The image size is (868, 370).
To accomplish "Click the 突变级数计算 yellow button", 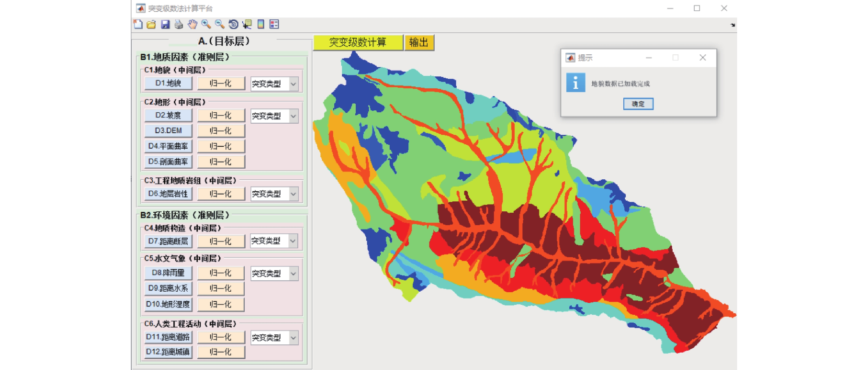I will pyautogui.click(x=358, y=42).
